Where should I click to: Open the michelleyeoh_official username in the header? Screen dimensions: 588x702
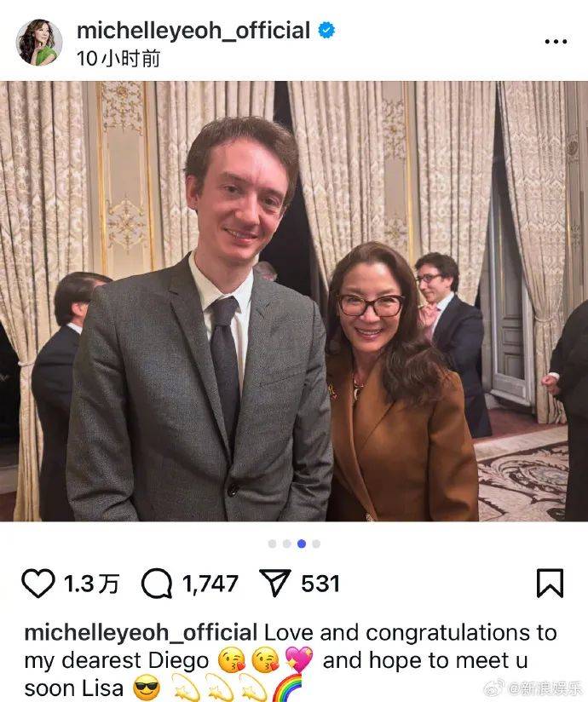point(193,31)
